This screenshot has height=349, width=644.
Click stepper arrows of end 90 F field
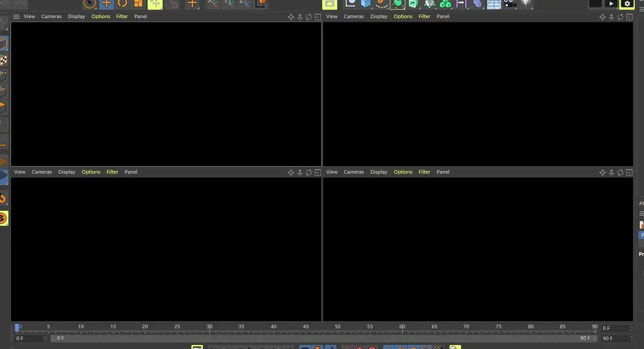coord(631,338)
